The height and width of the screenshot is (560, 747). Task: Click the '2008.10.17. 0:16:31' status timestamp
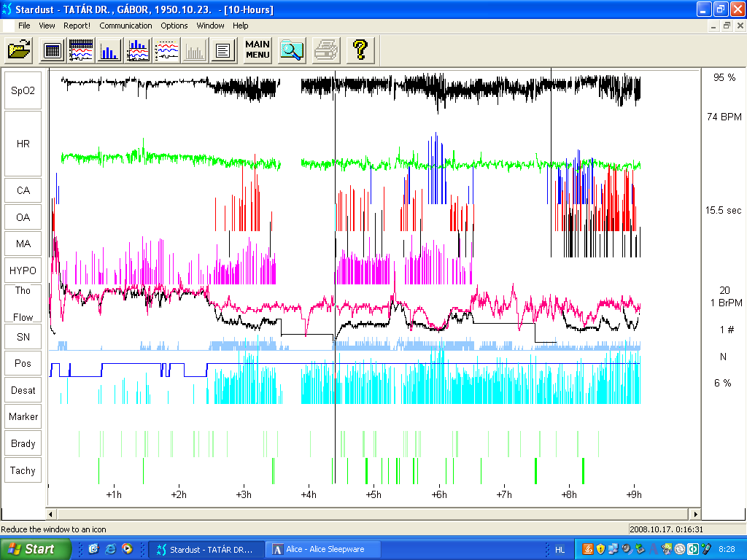point(666,529)
